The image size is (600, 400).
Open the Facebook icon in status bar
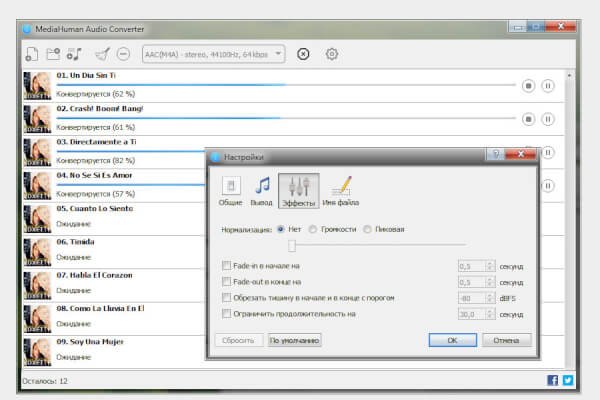point(553,380)
